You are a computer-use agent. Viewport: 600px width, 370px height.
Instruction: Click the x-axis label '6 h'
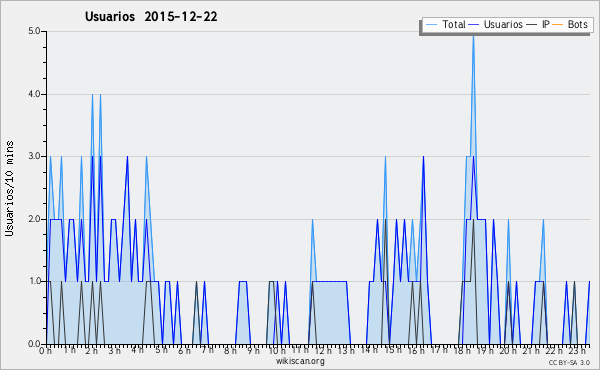[184, 351]
